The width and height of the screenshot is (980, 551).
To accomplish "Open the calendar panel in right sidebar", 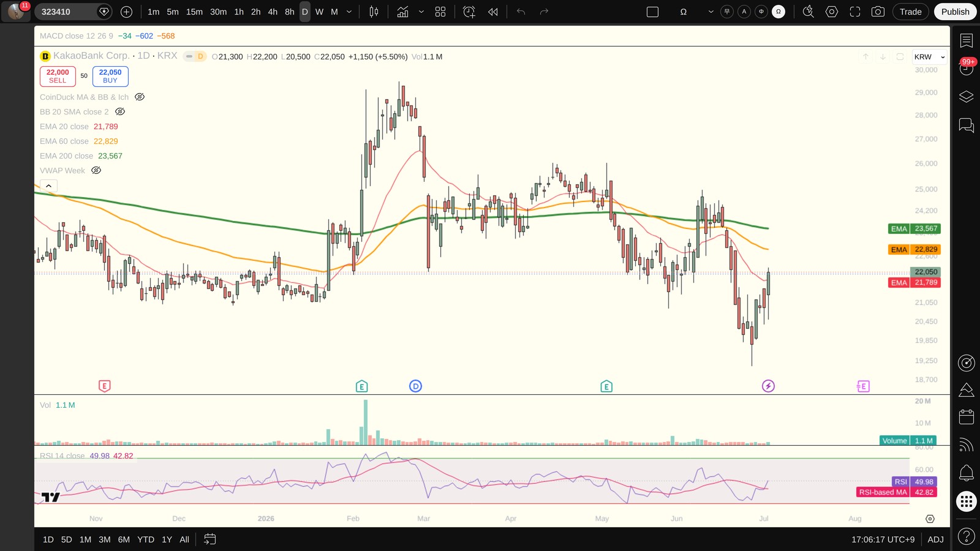I will pyautogui.click(x=967, y=417).
